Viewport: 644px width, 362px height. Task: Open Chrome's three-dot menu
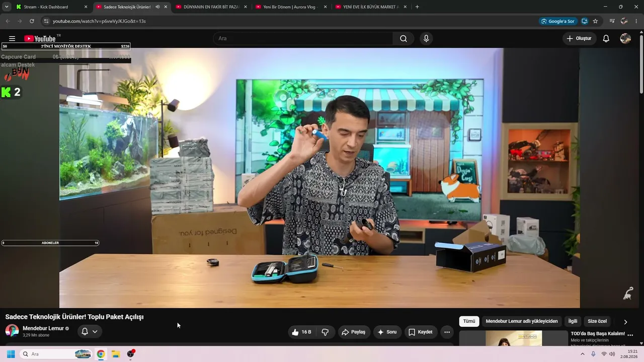(x=636, y=21)
